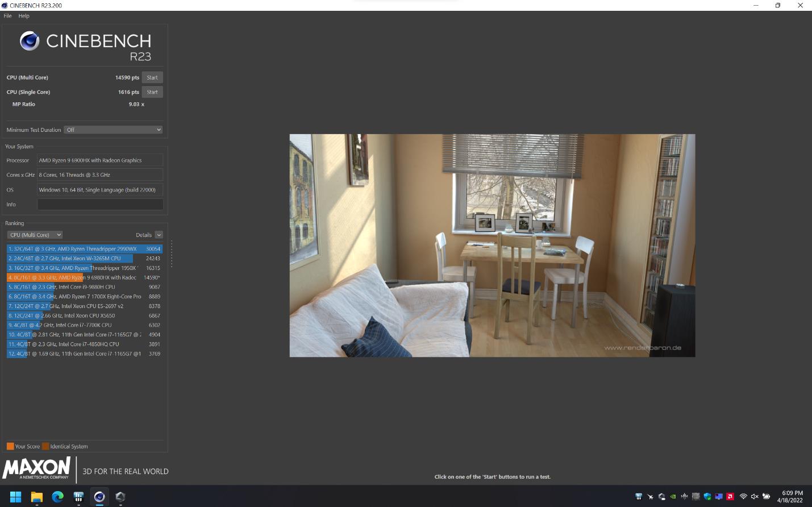Screen dimensions: 812x507
Task: Expand the CPU (Multi Core) ranking dropdown
Action: pos(35,235)
